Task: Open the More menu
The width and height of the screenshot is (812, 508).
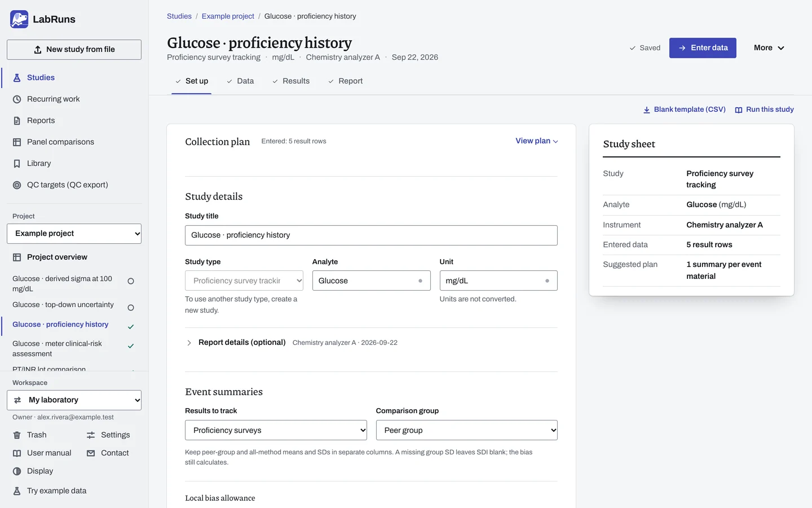Action: click(x=769, y=48)
